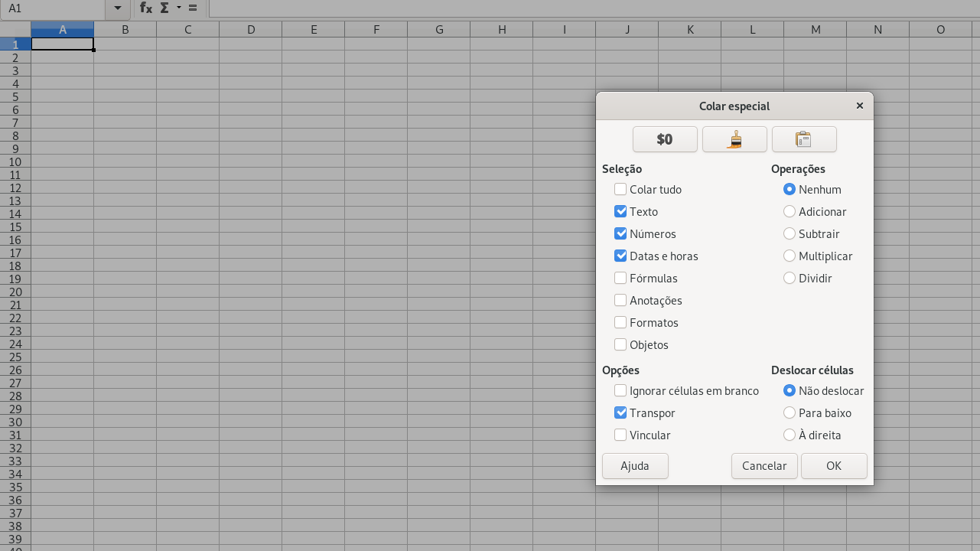Expand the Sum function dropdown arrow
This screenshot has height=551, width=980.
(178, 8)
